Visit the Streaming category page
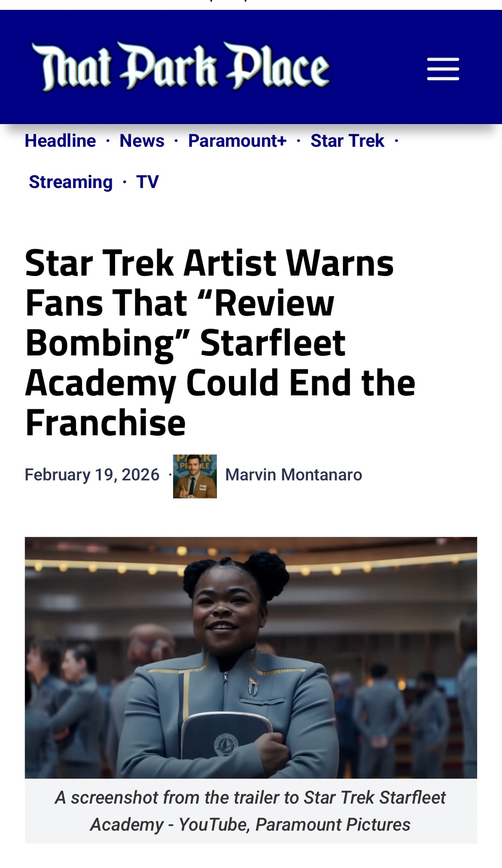The image size is (502, 868). [x=71, y=182]
